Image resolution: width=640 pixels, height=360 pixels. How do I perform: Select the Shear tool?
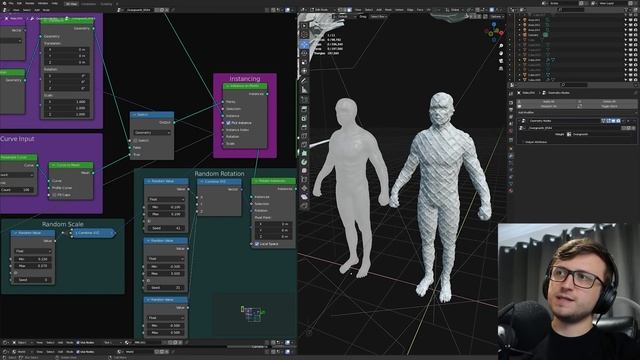304,197
